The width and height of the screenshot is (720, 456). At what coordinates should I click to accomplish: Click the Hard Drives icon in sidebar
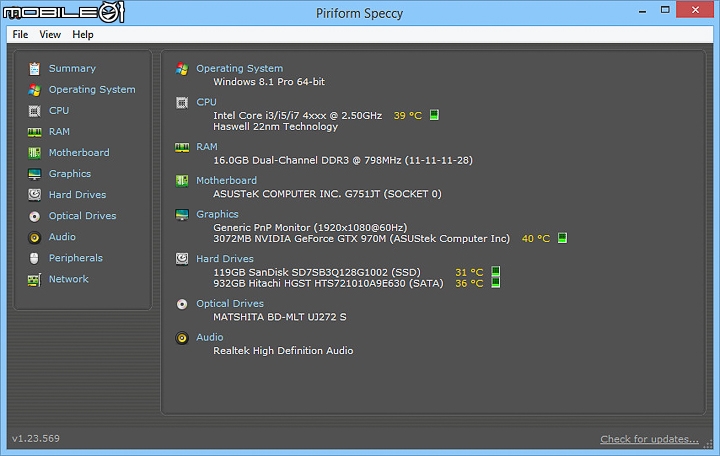(34, 195)
